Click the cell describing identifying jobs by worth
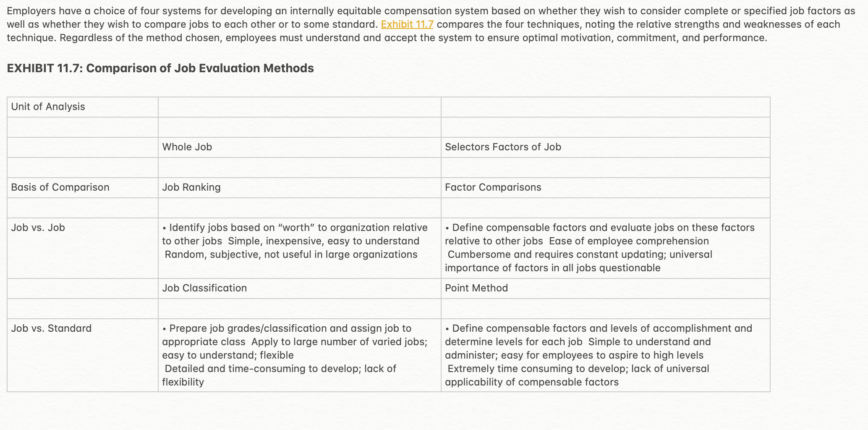 tap(300, 248)
